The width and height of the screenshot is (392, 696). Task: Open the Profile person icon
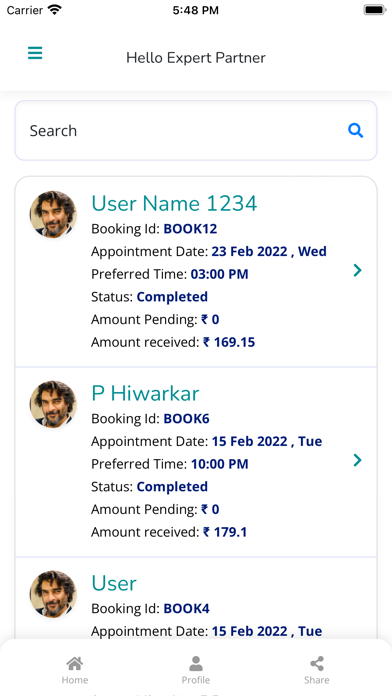coord(196,664)
